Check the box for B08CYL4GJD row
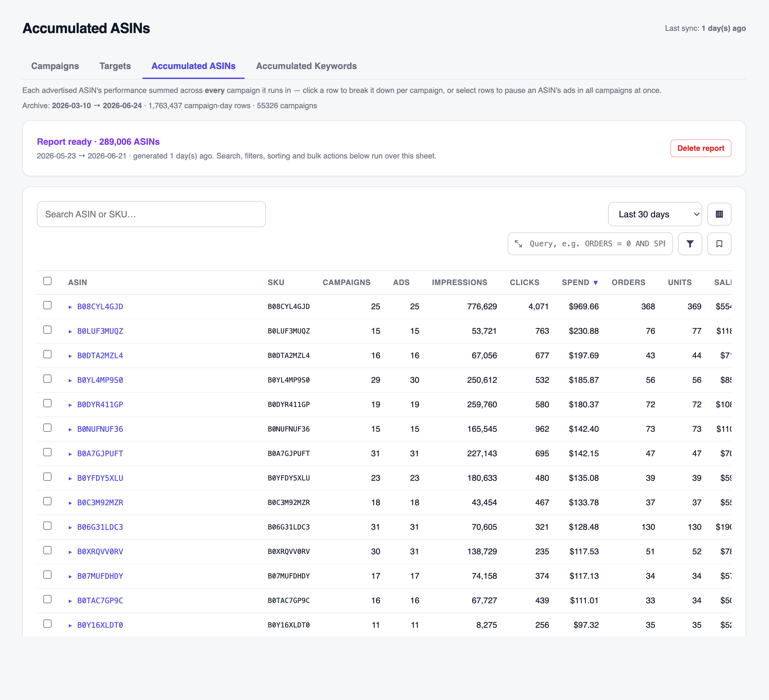This screenshot has height=700, width=769. pos(47,305)
